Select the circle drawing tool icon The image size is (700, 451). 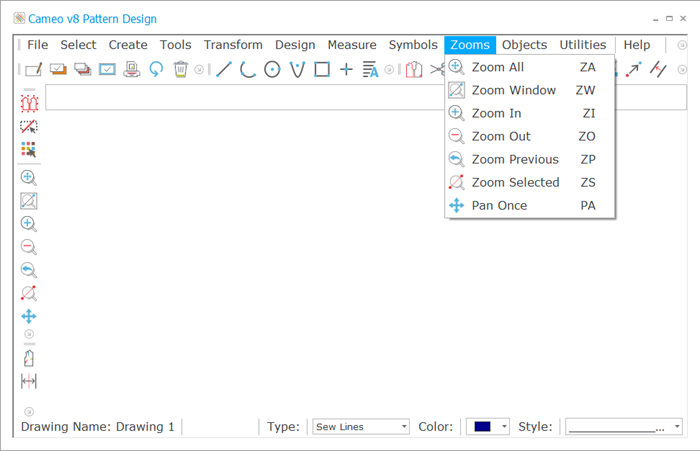point(272,69)
